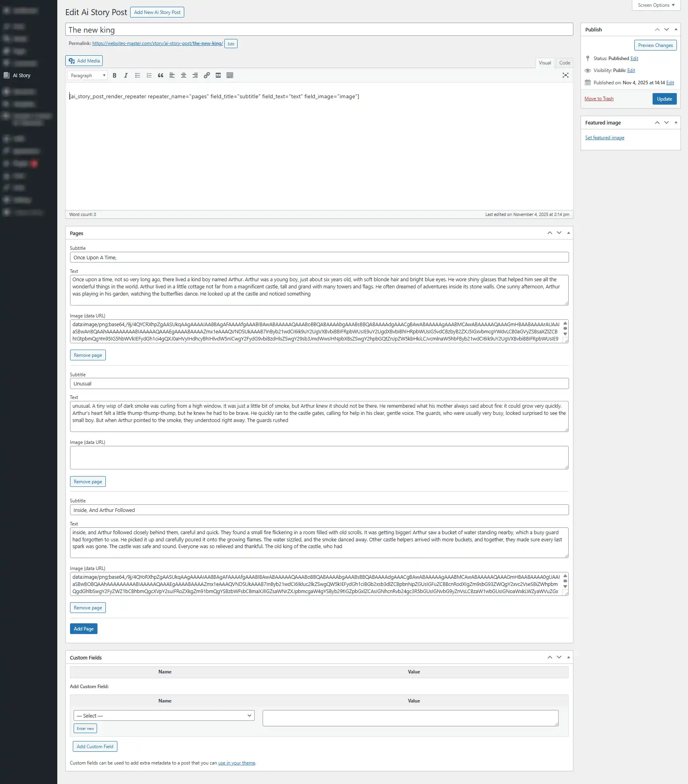Toggle bold formatting in the editor
This screenshot has width=688, height=784.
click(115, 75)
